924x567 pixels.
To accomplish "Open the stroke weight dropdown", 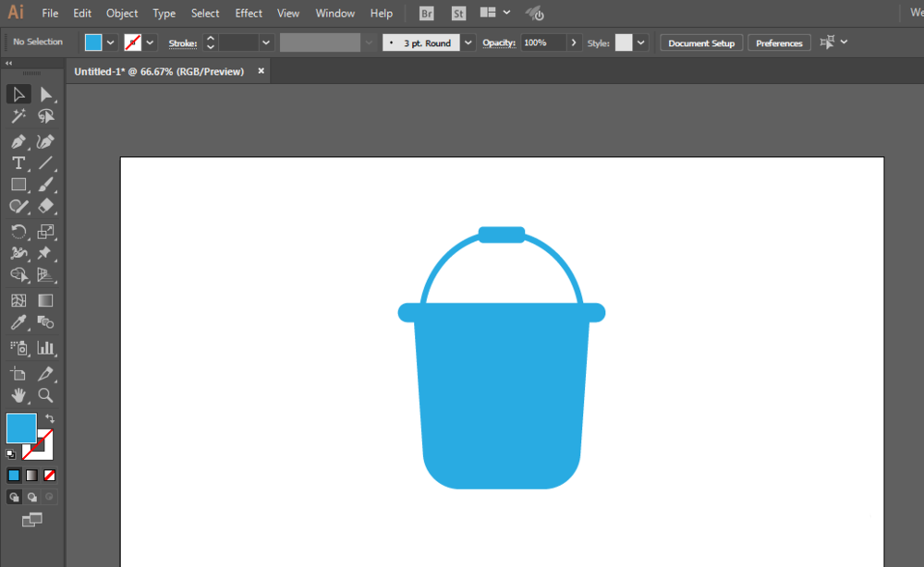I will pos(266,42).
